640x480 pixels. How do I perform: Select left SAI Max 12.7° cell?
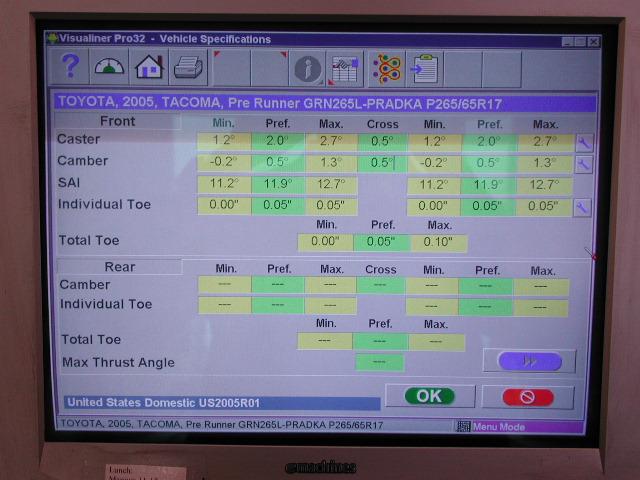coord(331,184)
